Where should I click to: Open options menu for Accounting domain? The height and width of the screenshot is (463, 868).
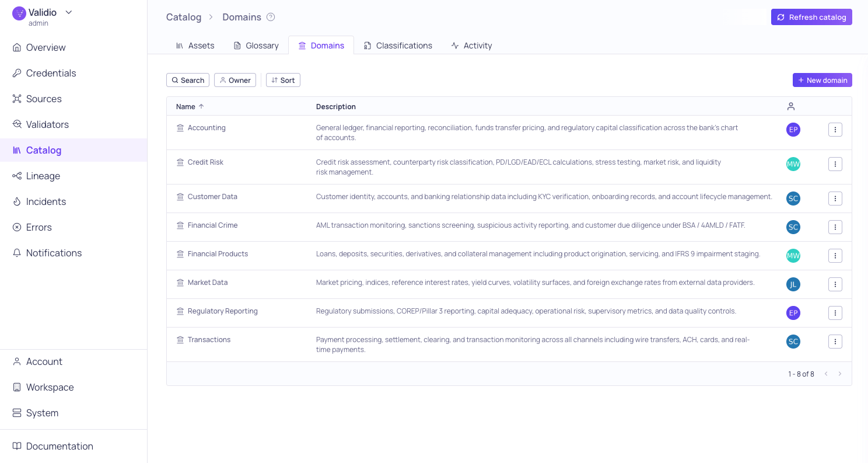835,130
